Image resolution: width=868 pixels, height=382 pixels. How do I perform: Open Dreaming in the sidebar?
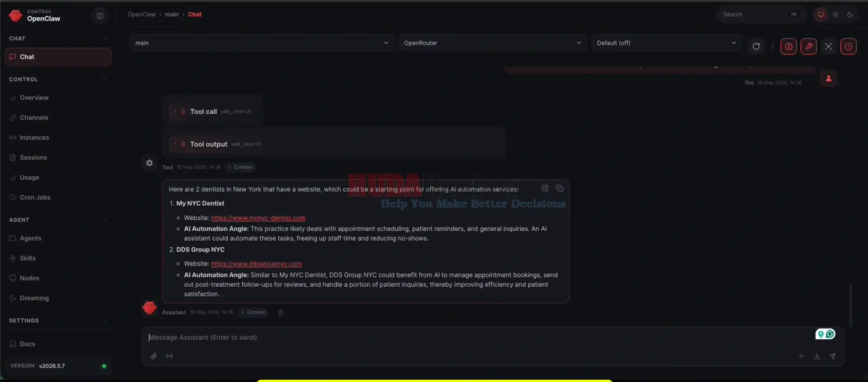(58, 298)
